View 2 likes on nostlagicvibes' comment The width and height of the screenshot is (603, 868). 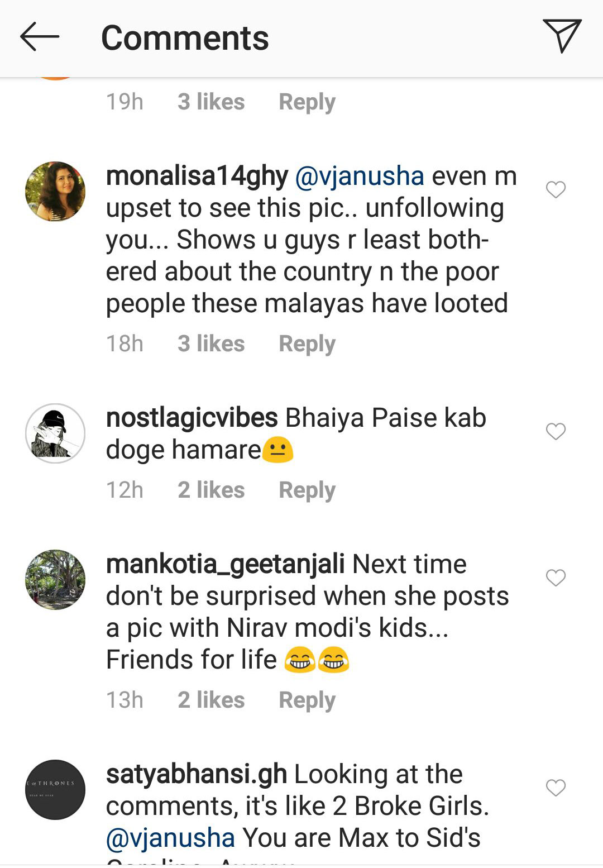[x=211, y=490]
